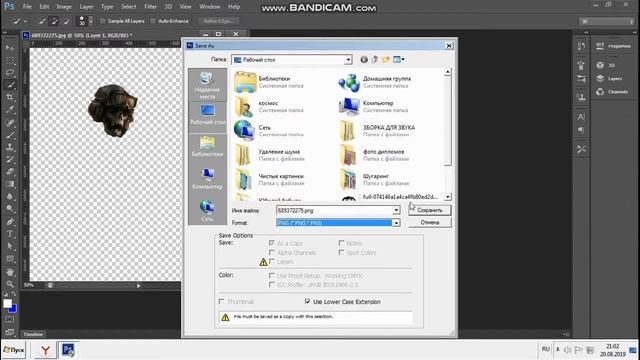This screenshot has height=360, width=640.
Task: Open the History panel icon
Action: (x=581, y=46)
